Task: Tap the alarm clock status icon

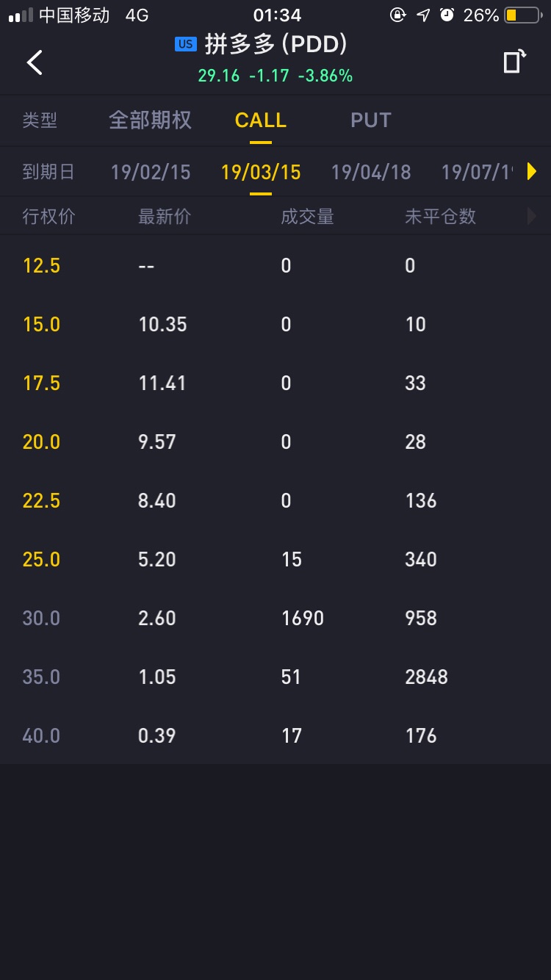Action: (447, 15)
